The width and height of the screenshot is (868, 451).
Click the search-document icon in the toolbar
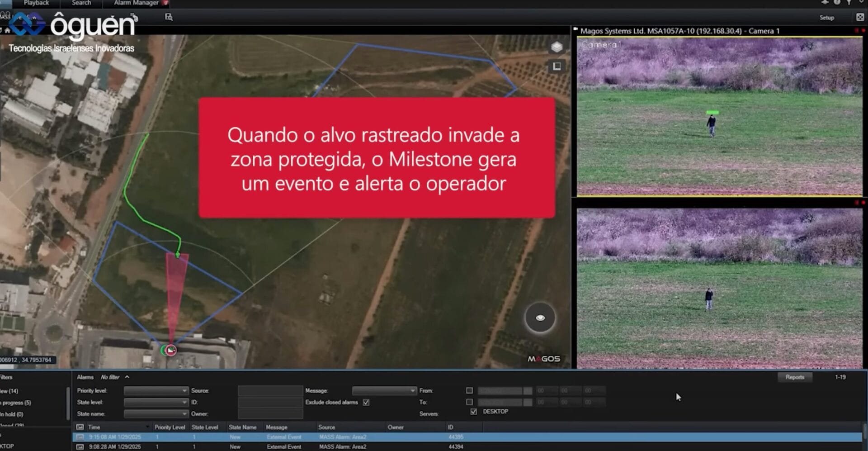(x=169, y=17)
